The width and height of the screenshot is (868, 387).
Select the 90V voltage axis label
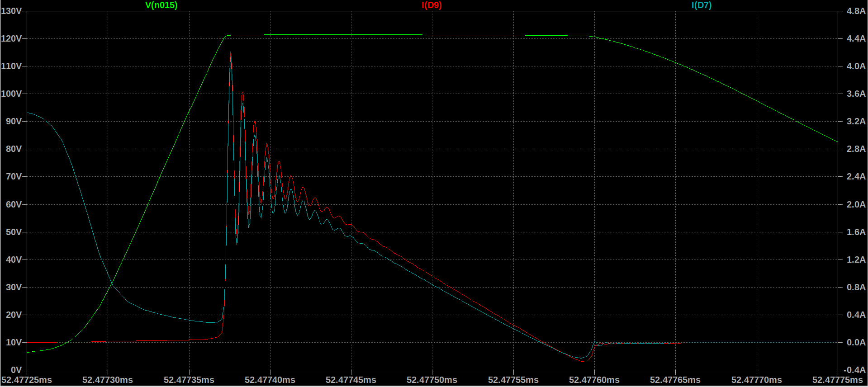click(14, 121)
